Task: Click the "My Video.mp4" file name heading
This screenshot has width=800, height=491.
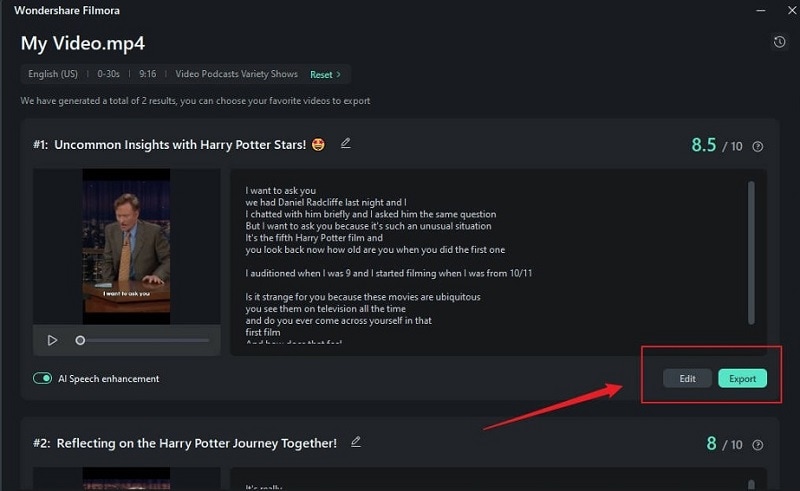Action: click(x=83, y=43)
